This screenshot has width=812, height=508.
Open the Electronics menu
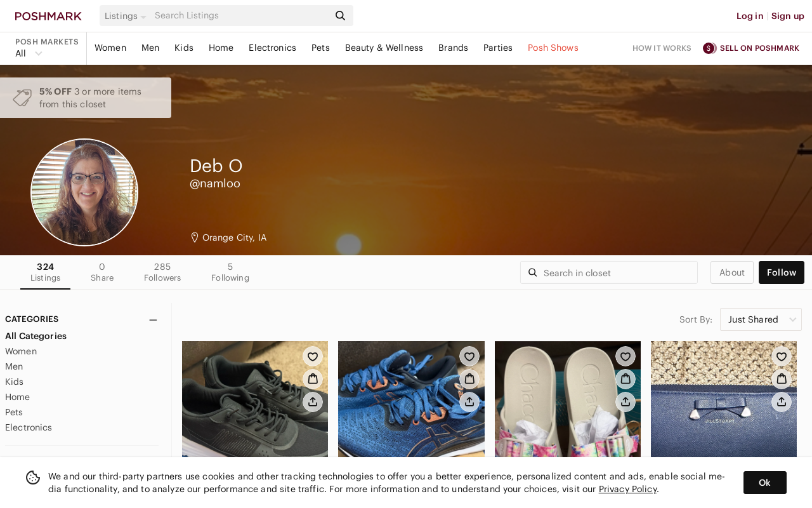pyautogui.click(x=272, y=48)
